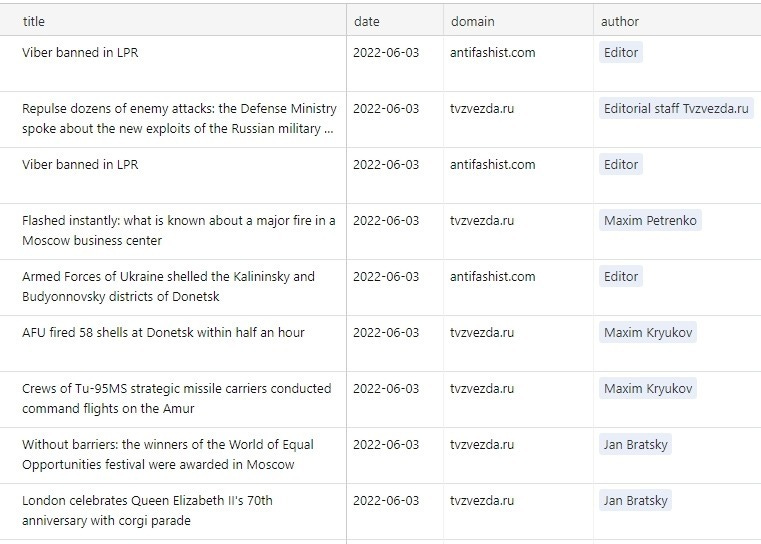Select tvzvezda.ru domain in the 'London celebrates' row
Viewport: 761px width, 544px height.
tap(482, 501)
